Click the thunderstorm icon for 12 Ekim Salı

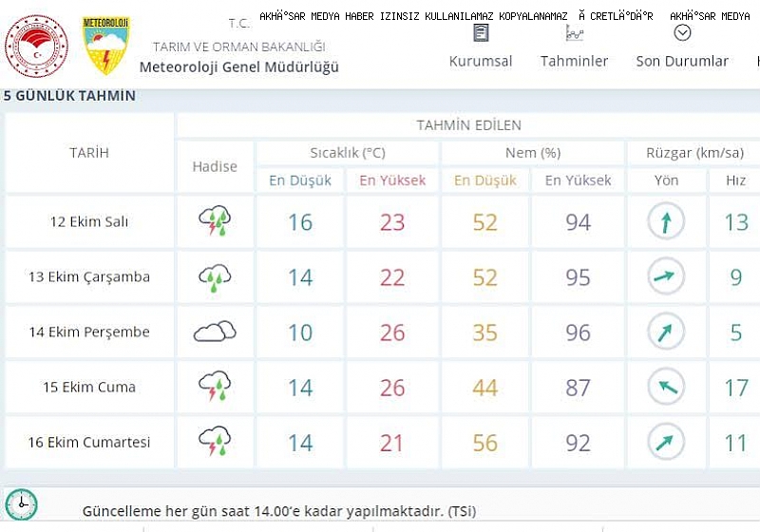coord(215,220)
